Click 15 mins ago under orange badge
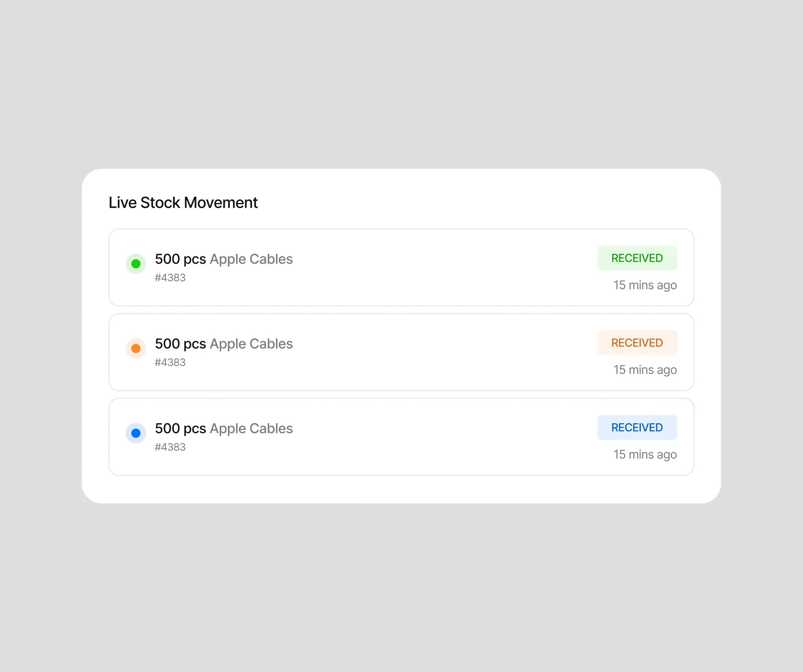The width and height of the screenshot is (803, 672). [645, 370]
